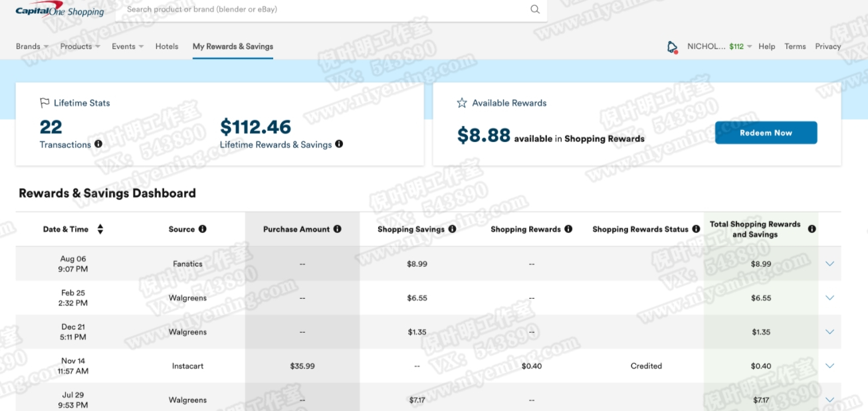This screenshot has height=411, width=868.
Task: Click the Shopping Savings column header text
Action: [x=411, y=229]
